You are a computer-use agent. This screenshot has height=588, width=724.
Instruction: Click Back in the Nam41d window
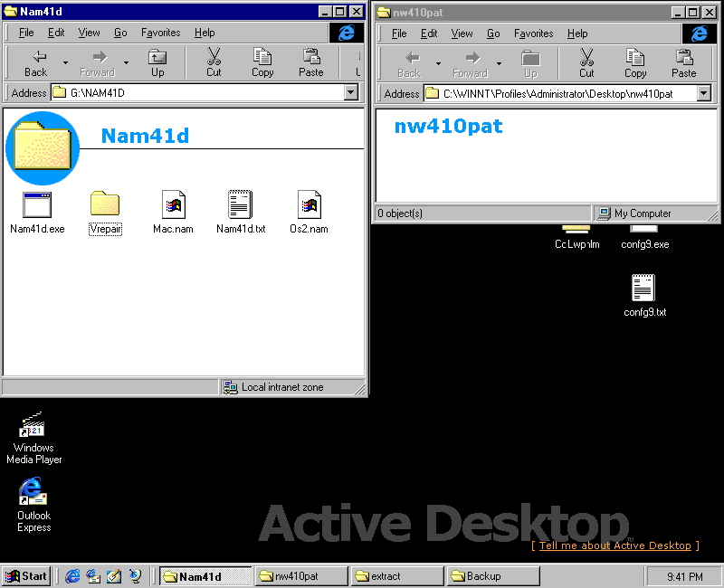(35, 63)
